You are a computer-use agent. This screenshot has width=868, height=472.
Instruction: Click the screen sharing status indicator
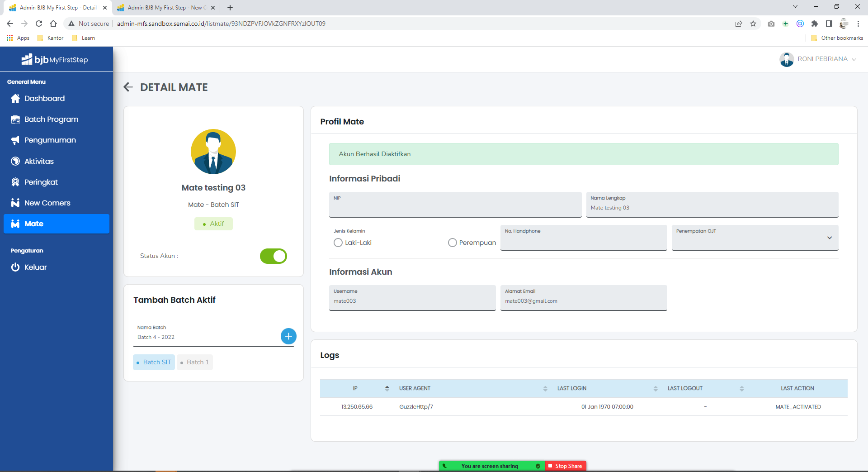[492, 466]
